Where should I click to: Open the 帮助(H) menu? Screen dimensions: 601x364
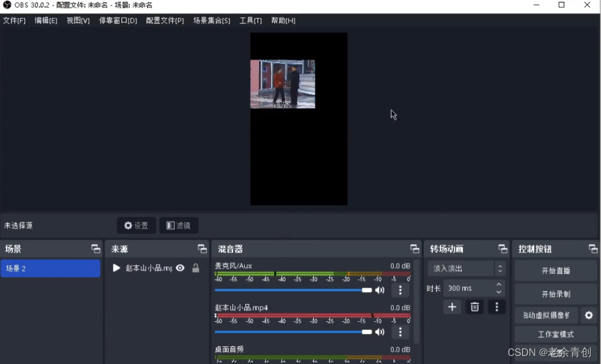[283, 21]
